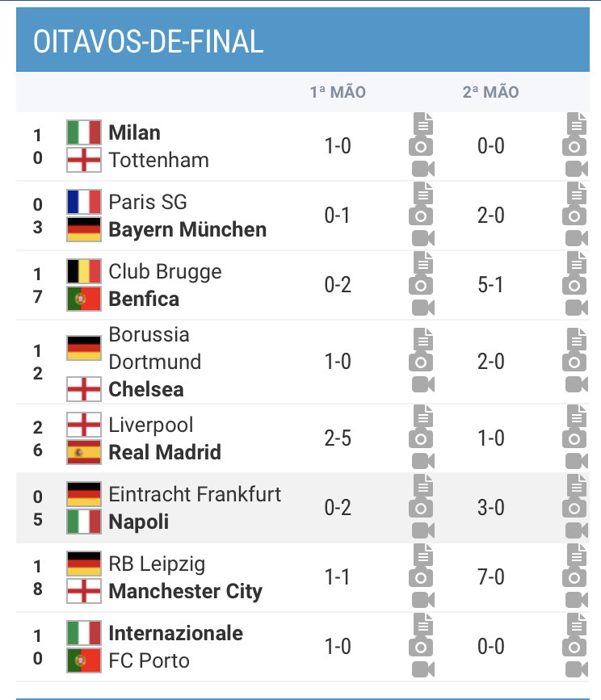Open photo gallery for Paris SG first leg
Image resolution: width=601 pixels, height=700 pixels.
coord(421,216)
